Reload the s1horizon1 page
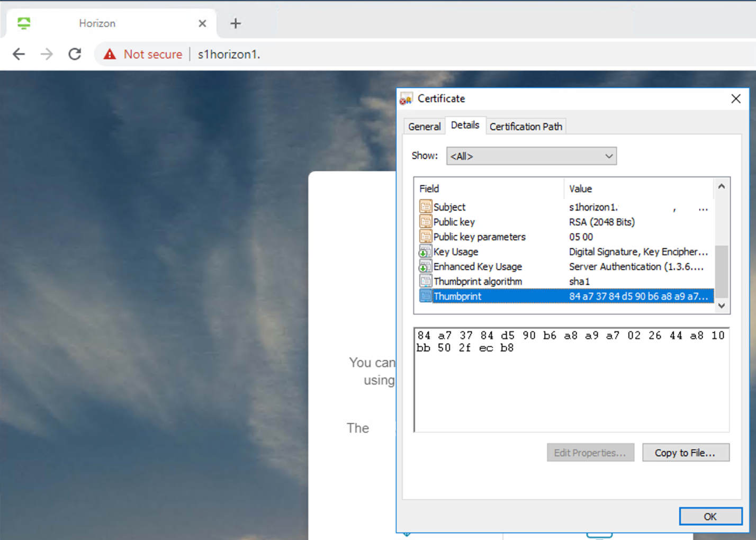This screenshot has width=756, height=540. (75, 54)
